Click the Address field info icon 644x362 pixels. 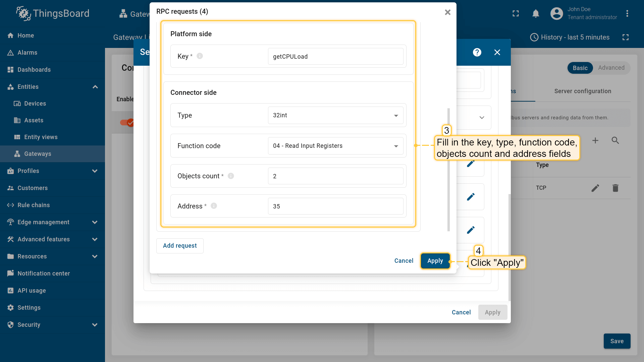pos(214,206)
